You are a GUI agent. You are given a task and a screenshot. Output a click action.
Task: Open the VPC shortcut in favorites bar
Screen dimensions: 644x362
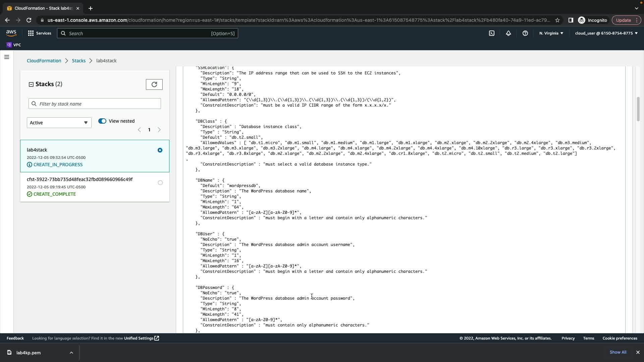(x=14, y=45)
